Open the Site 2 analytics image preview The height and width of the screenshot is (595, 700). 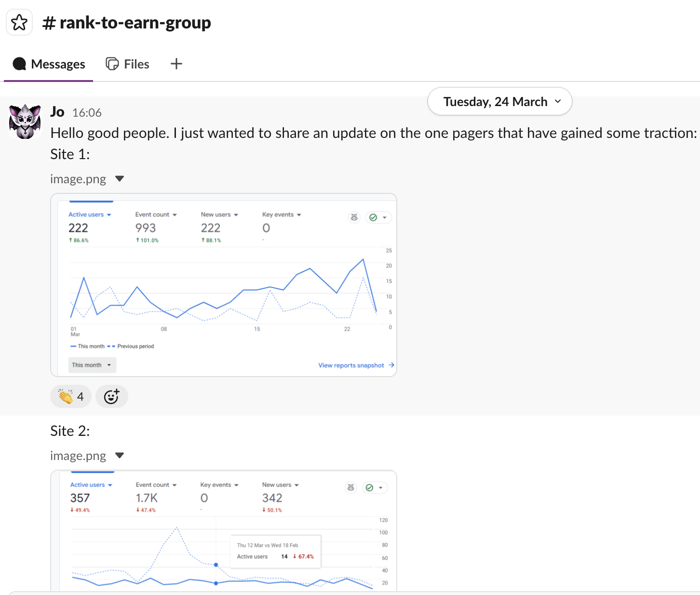coord(224,530)
